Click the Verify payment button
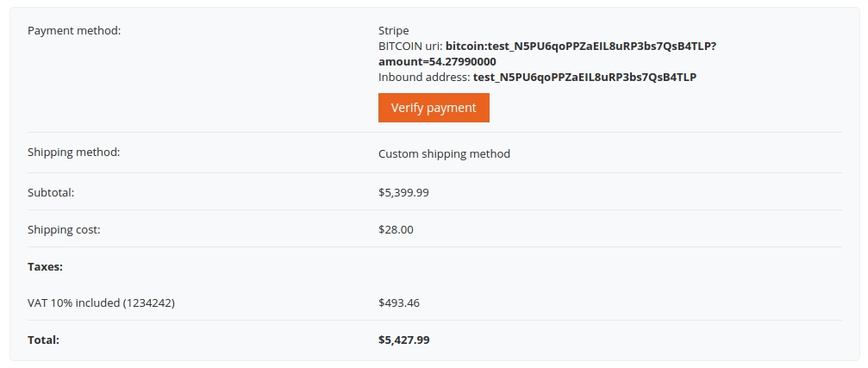868x368 pixels. tap(434, 108)
